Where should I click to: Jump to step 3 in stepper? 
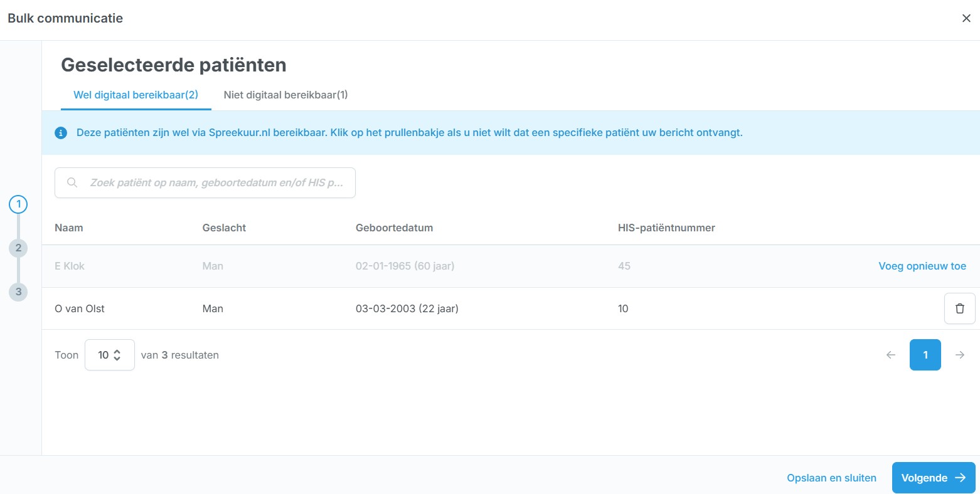point(18,292)
